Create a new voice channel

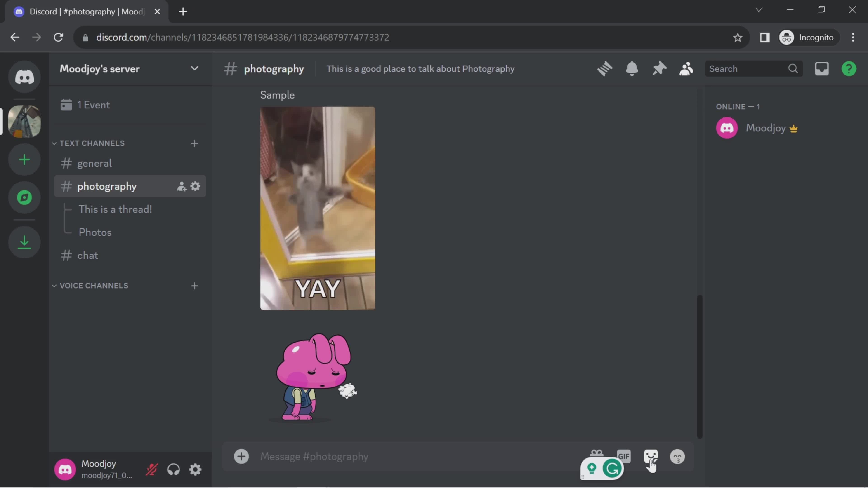[x=194, y=286]
